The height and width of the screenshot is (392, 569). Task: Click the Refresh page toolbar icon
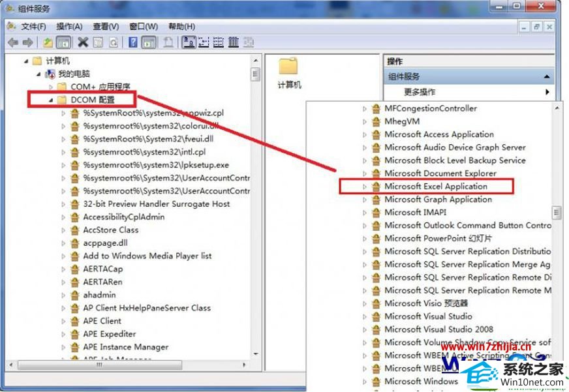pyautogui.click(x=114, y=42)
